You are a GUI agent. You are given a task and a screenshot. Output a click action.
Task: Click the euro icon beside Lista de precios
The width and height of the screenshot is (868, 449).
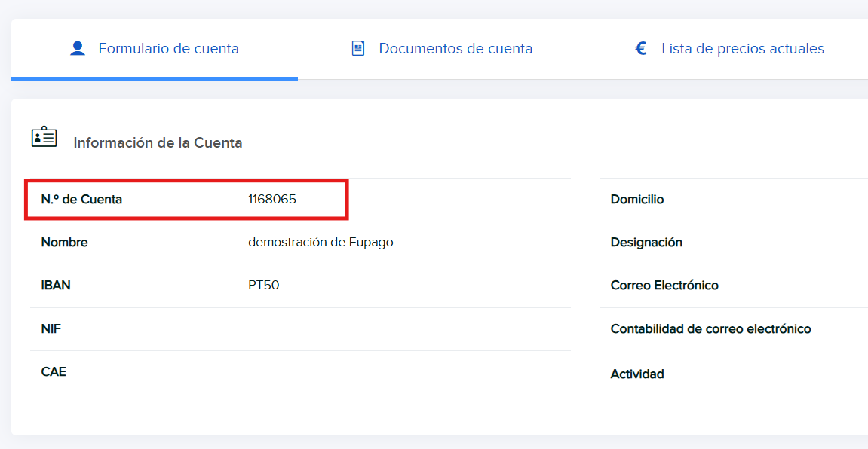(x=641, y=49)
